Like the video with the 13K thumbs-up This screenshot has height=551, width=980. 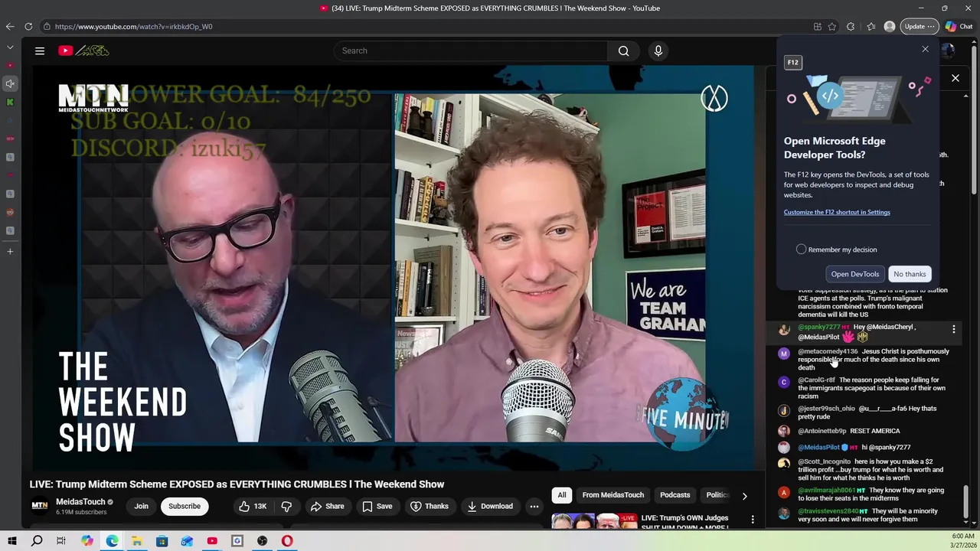pos(252,506)
